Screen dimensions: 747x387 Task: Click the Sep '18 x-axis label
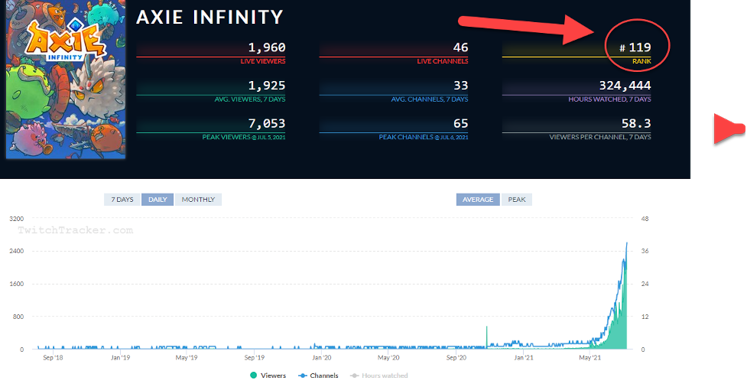pyautogui.click(x=52, y=357)
